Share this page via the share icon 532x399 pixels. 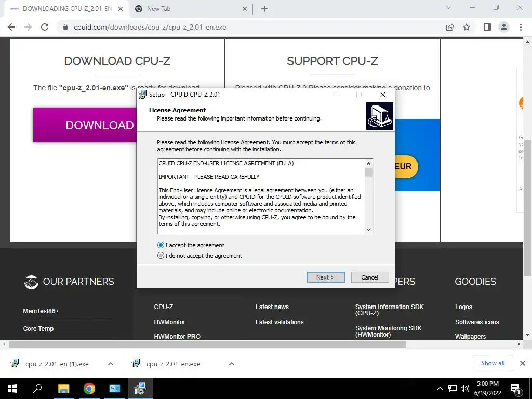[450, 27]
